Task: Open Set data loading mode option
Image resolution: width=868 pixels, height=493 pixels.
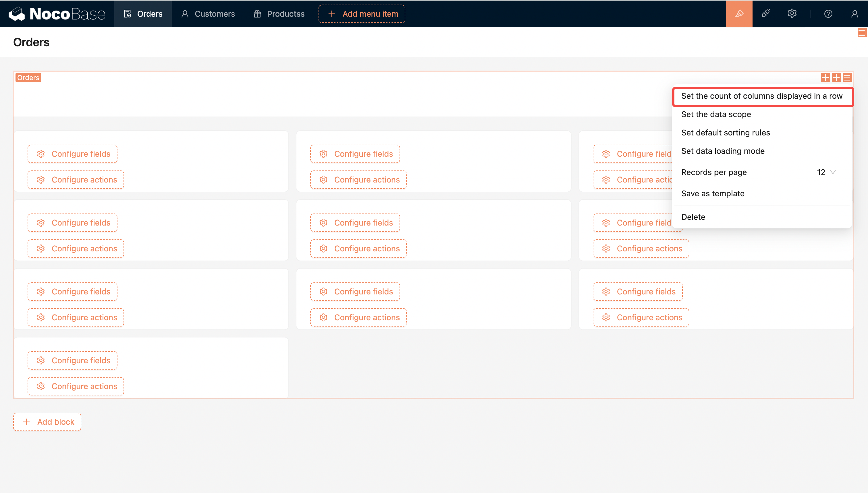Action: click(x=723, y=151)
